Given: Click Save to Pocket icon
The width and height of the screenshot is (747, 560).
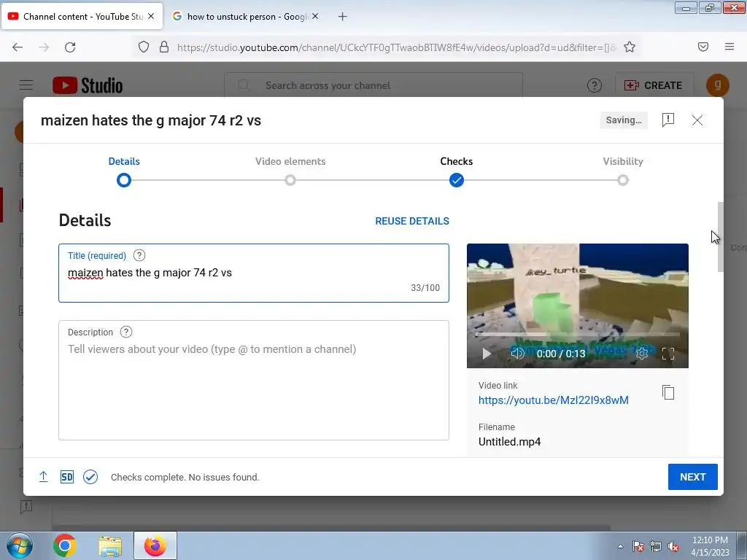Looking at the screenshot, I should click(x=703, y=47).
